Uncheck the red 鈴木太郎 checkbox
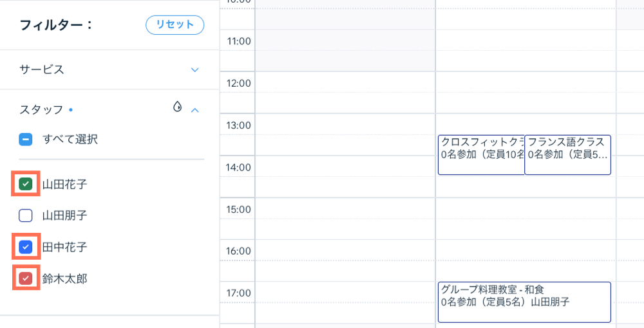644x328 pixels. pos(26,278)
